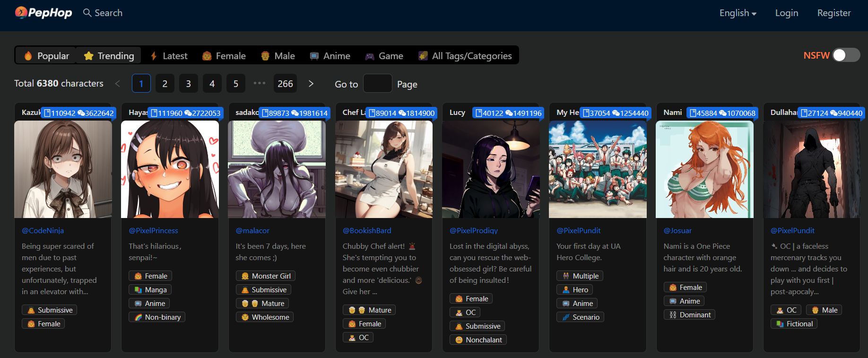Viewport: 868px width, 358px height.
Task: Filter by the Male tab
Action: (278, 56)
